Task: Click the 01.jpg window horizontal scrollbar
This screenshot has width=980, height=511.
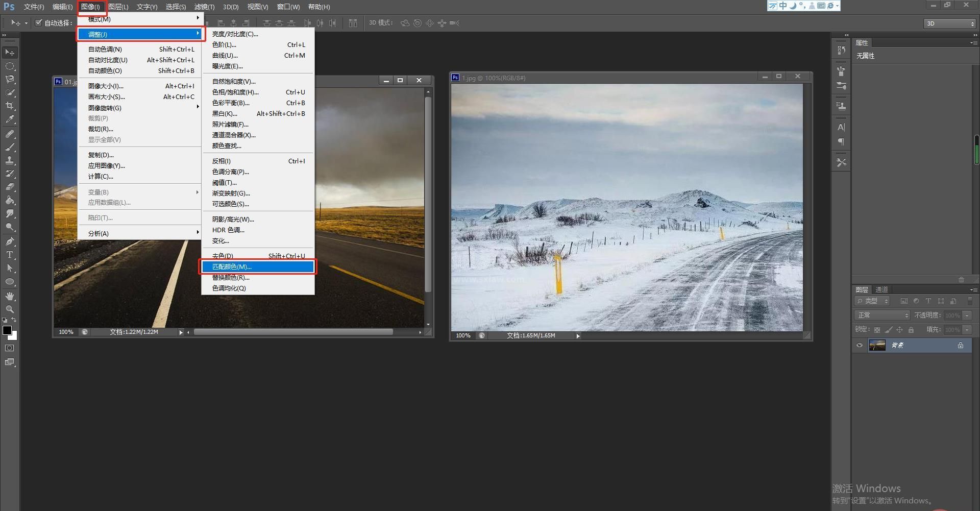Action: (293, 332)
